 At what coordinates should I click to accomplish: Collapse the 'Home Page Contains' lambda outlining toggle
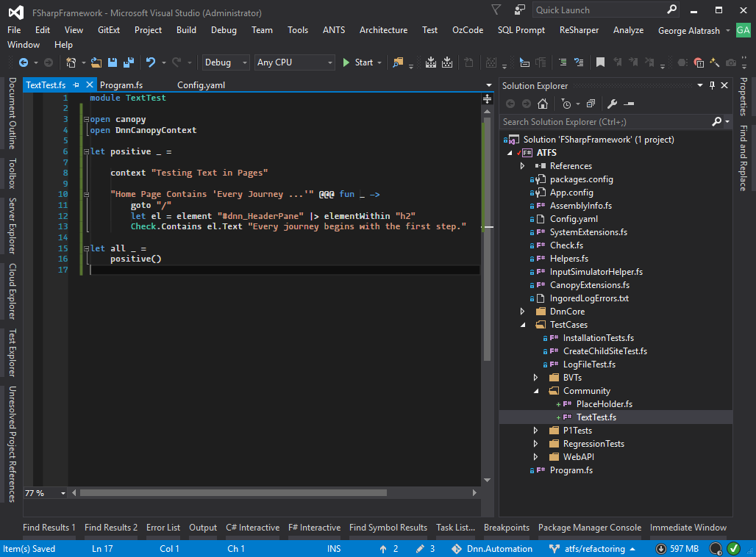point(86,195)
